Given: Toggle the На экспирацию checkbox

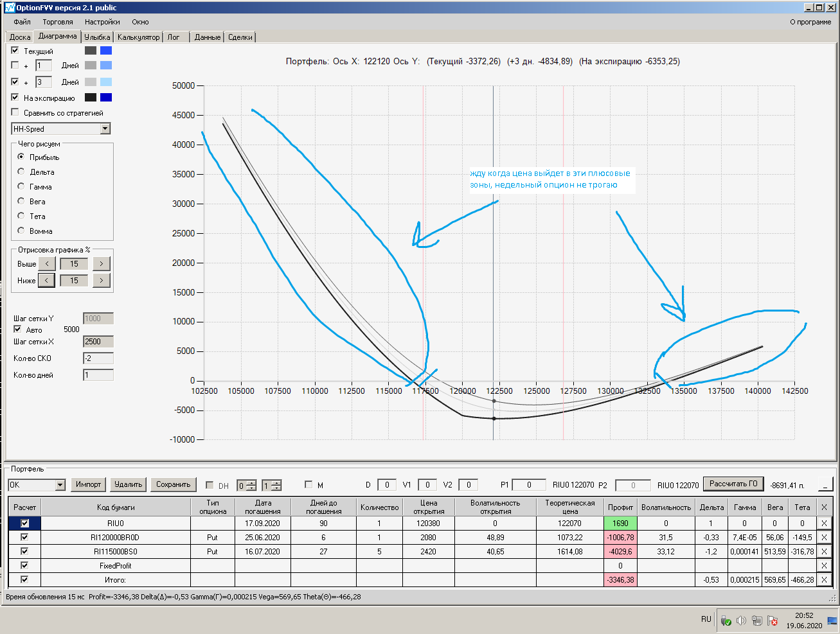Looking at the screenshot, I should point(15,97).
